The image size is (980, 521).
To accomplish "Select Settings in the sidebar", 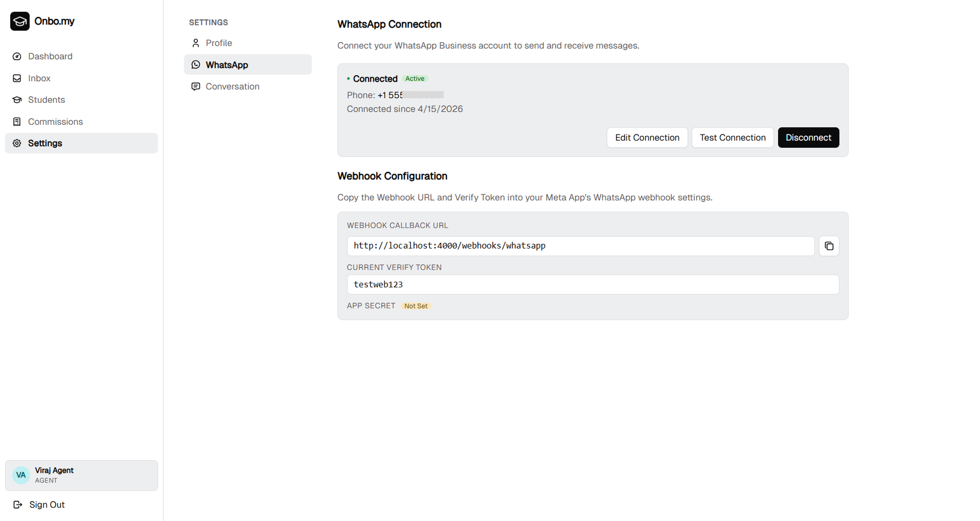I will 81,143.
